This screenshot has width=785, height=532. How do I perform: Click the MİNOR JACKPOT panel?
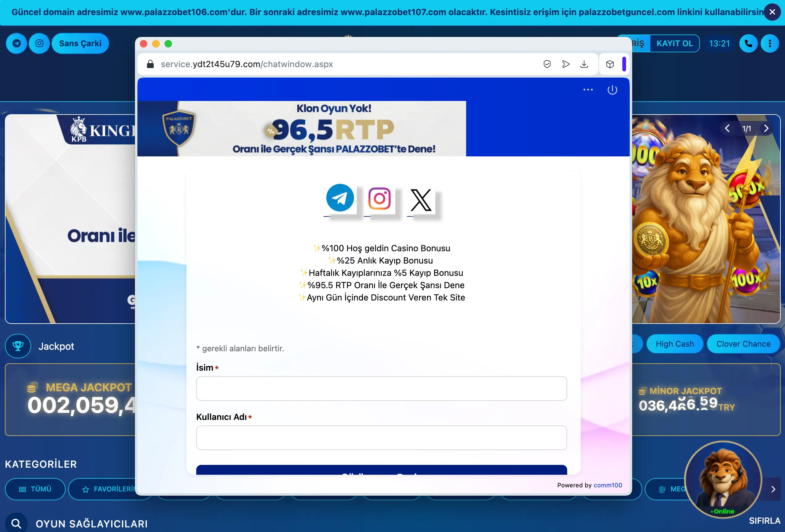pyautogui.click(x=706, y=400)
